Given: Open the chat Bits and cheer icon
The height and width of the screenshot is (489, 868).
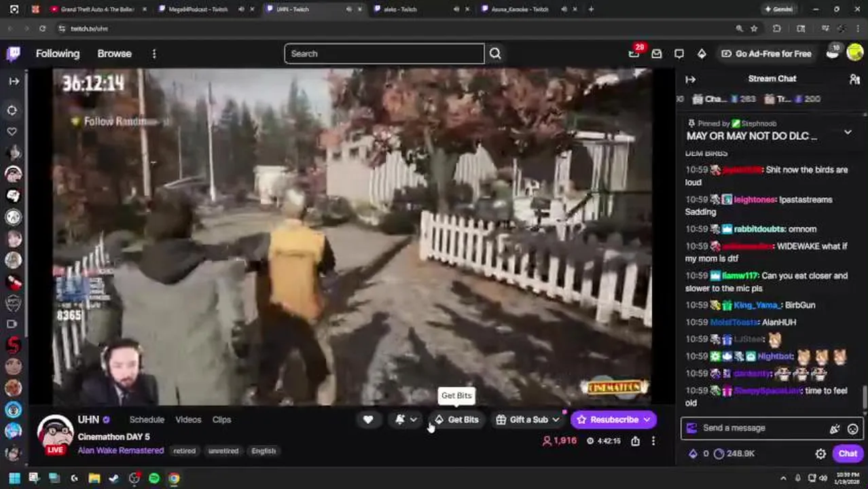Looking at the screenshot, I should click(x=835, y=428).
